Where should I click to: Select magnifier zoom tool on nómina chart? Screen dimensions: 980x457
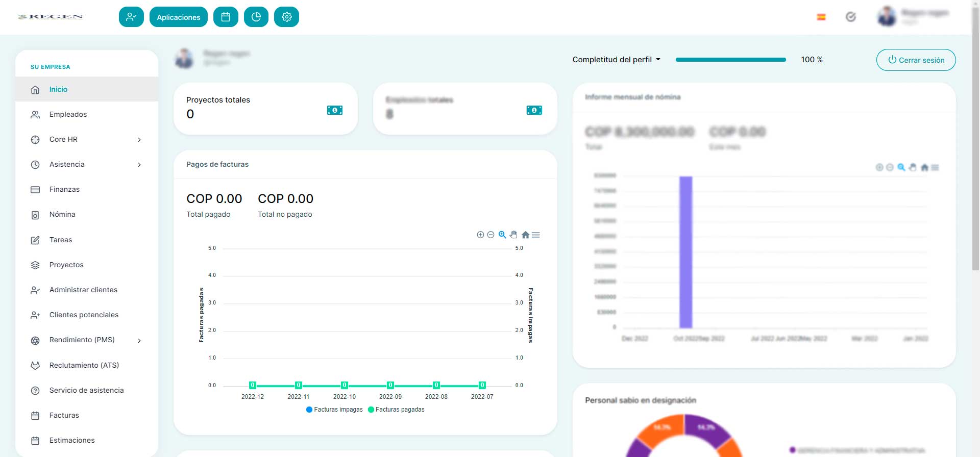[901, 167]
